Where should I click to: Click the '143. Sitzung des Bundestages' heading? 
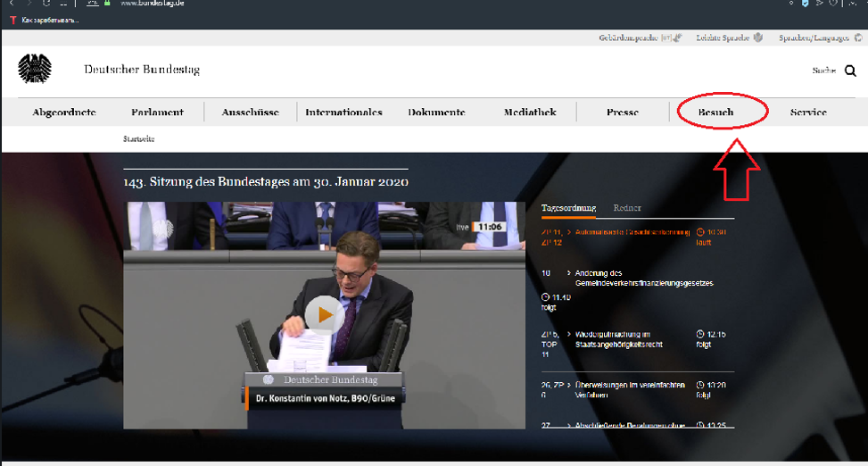[x=266, y=182]
